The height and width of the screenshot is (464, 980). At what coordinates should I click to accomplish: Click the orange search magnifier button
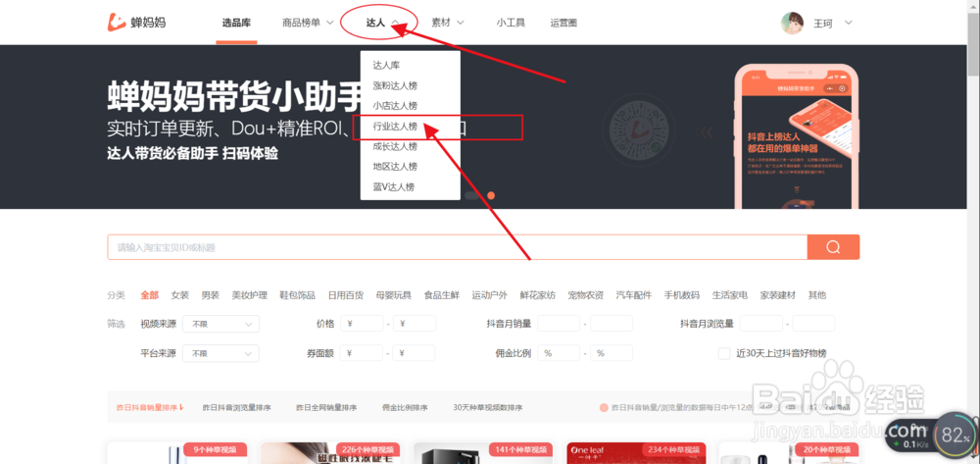pos(833,247)
